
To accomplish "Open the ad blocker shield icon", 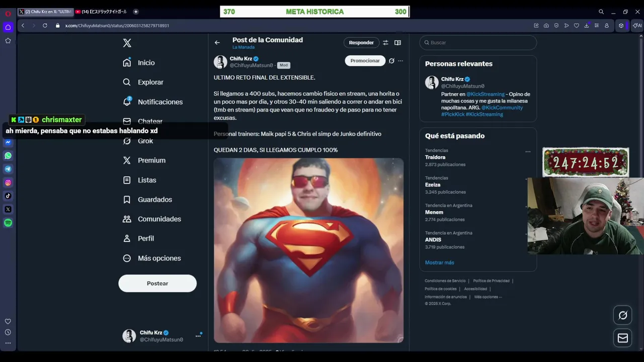I will [x=556, y=26].
